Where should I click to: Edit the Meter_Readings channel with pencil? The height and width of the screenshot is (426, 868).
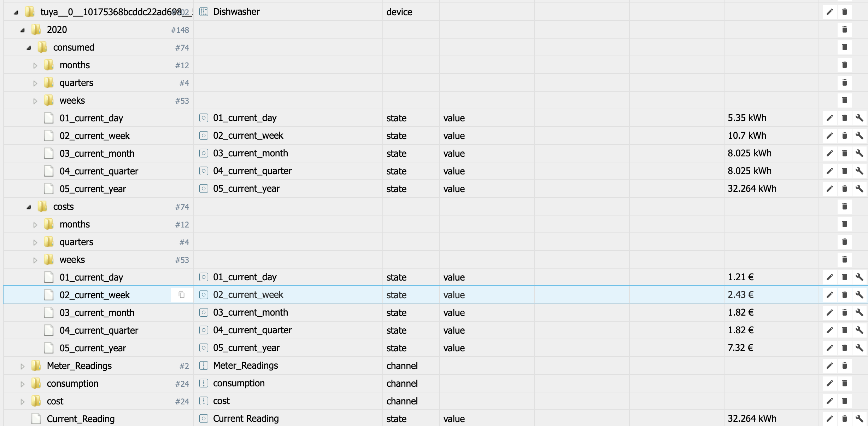829,366
